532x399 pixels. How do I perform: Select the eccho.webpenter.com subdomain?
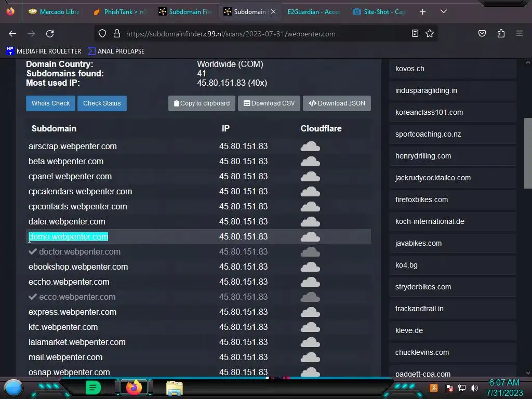pyautogui.click(x=69, y=282)
